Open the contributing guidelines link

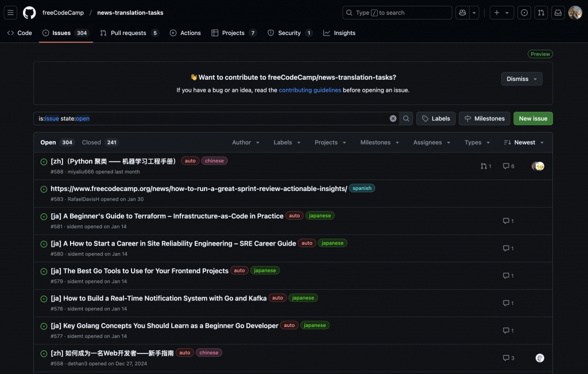[x=310, y=90]
